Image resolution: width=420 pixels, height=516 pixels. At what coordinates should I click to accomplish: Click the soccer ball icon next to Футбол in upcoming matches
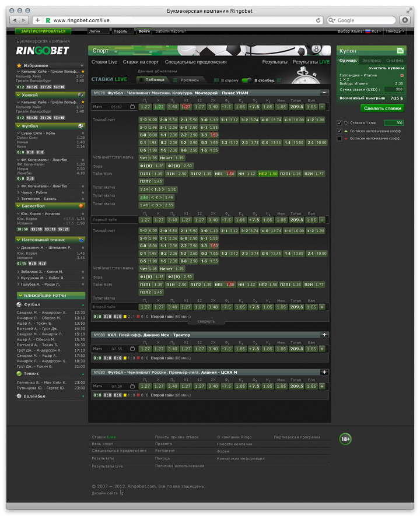point(19,304)
